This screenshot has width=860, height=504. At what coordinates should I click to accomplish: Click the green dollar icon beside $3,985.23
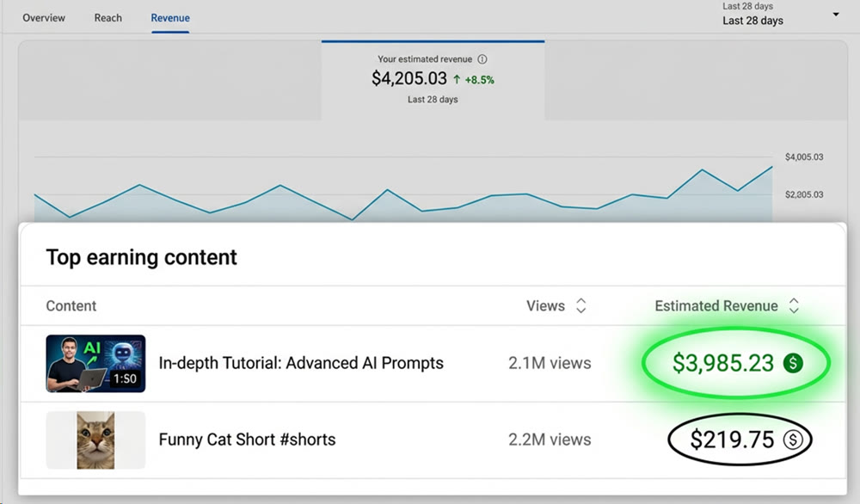[791, 363]
